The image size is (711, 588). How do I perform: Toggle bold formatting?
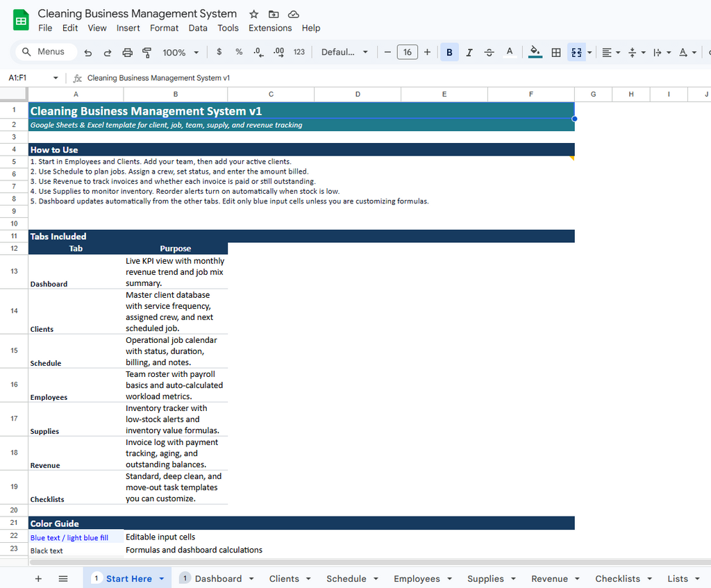coord(449,52)
